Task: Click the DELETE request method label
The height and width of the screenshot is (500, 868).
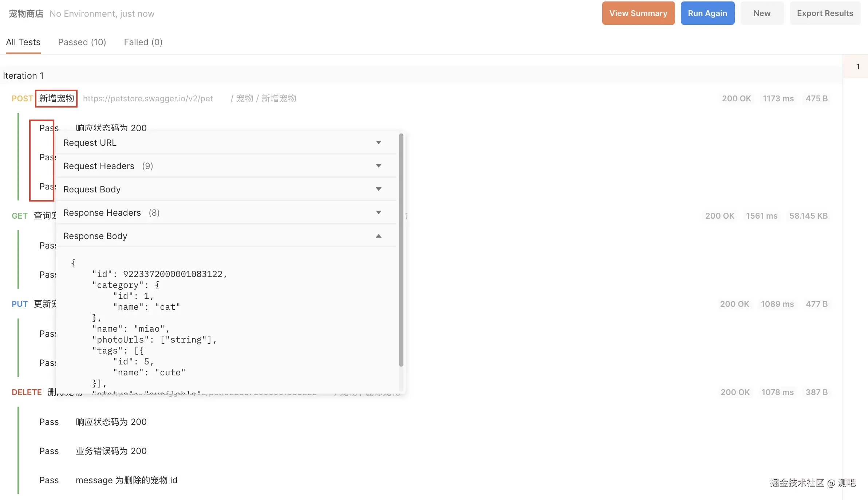Action: tap(27, 392)
